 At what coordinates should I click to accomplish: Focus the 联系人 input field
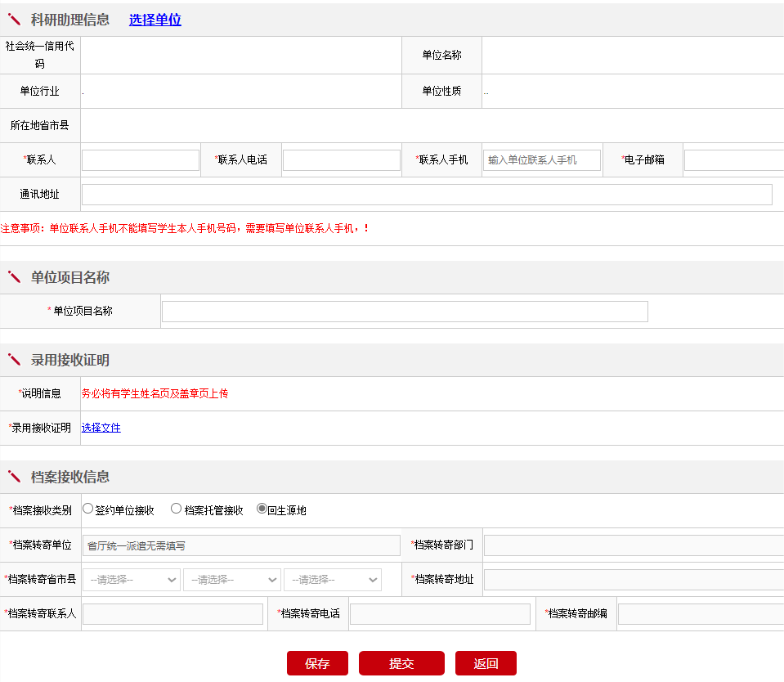point(140,160)
